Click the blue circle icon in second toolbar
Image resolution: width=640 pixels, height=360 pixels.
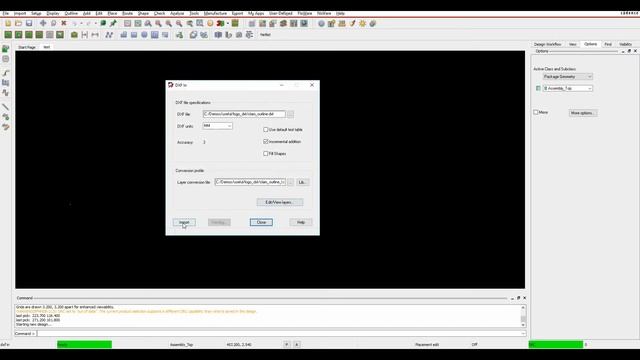pyautogui.click(x=144, y=35)
